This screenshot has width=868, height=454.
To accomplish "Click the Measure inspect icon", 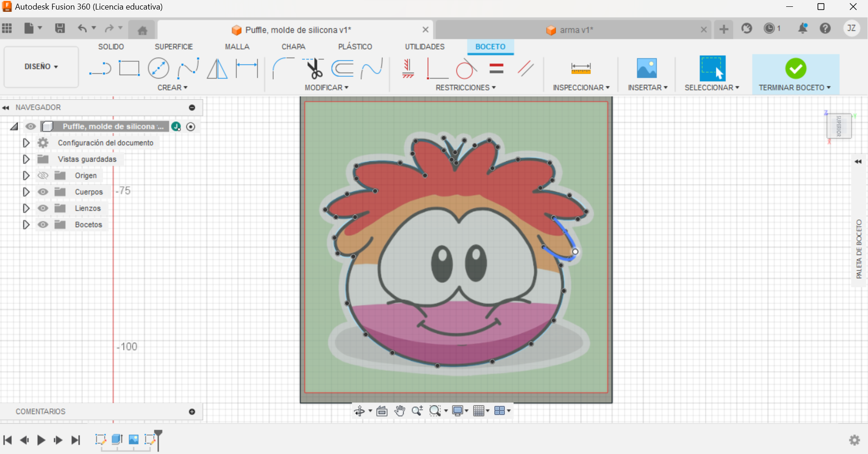I will tap(581, 69).
